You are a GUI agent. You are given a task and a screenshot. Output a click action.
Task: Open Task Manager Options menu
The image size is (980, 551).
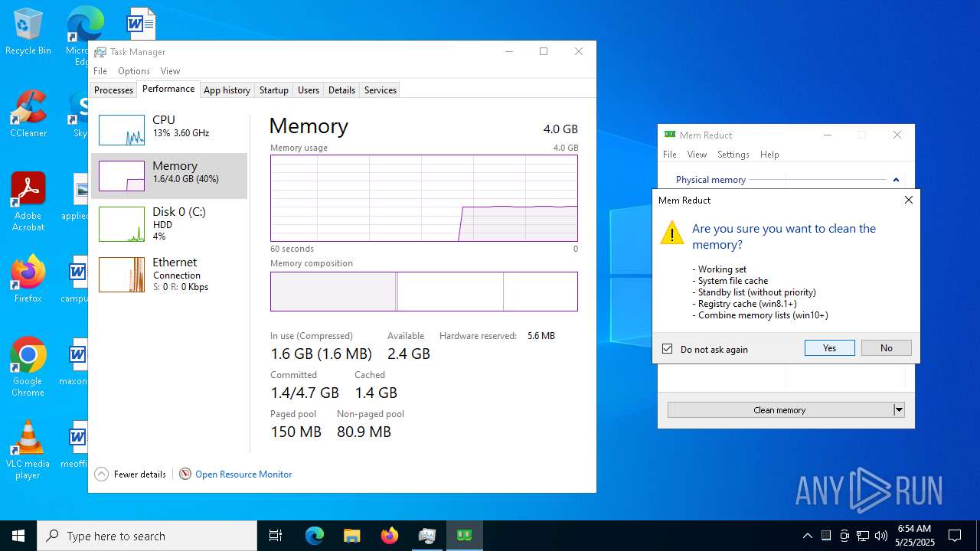click(x=134, y=71)
